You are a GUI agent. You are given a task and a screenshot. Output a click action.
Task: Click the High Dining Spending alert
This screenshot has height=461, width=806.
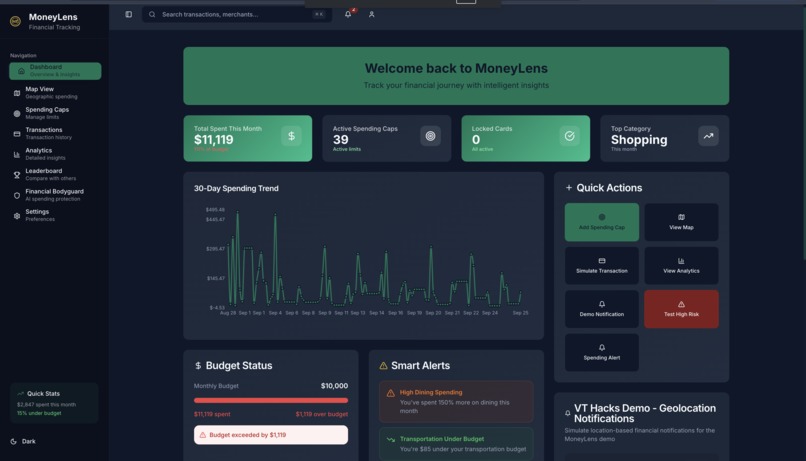456,401
